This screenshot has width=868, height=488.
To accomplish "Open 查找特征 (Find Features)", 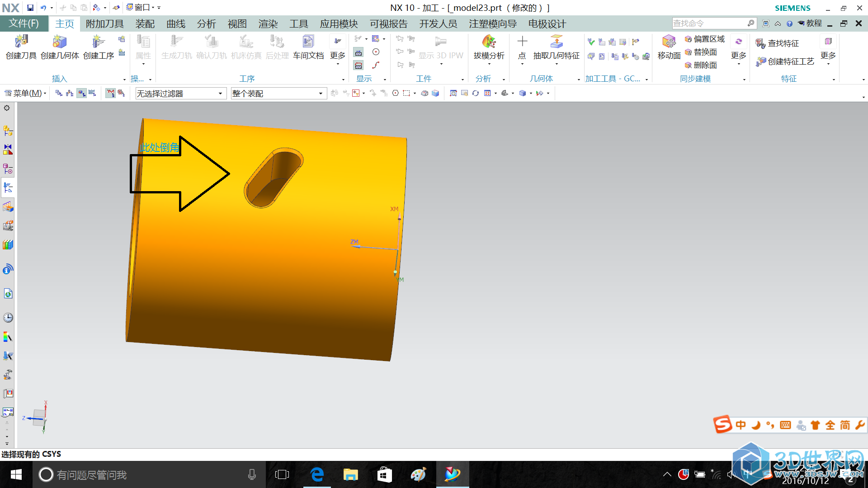I will pyautogui.click(x=778, y=43).
